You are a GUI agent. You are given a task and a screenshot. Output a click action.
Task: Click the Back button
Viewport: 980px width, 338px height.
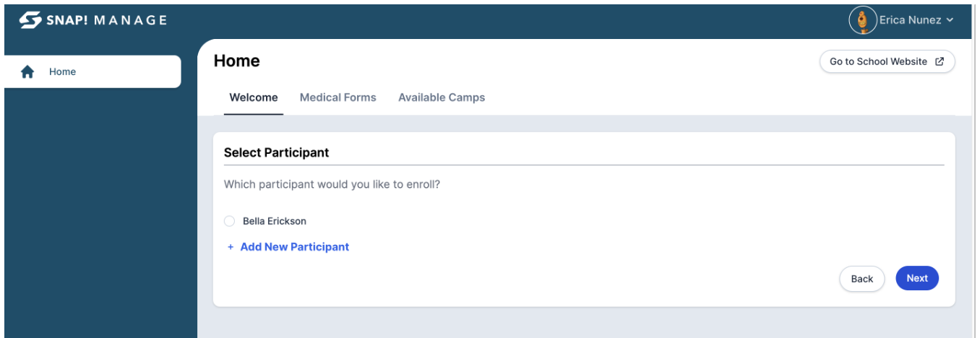pos(862,279)
